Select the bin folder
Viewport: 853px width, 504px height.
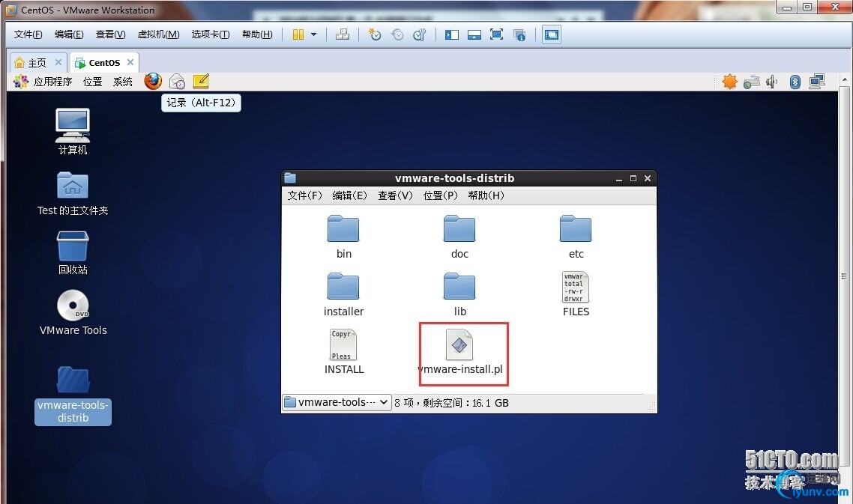(x=343, y=237)
